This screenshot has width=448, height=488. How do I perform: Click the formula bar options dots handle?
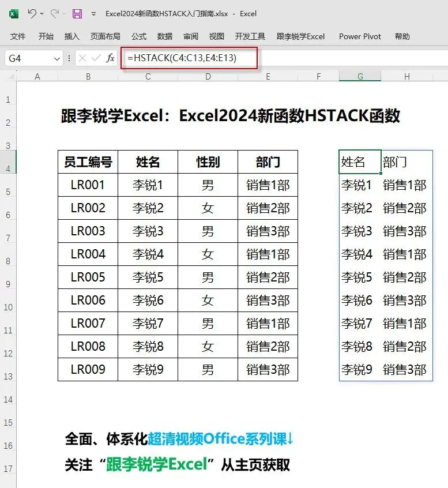[x=69, y=58]
